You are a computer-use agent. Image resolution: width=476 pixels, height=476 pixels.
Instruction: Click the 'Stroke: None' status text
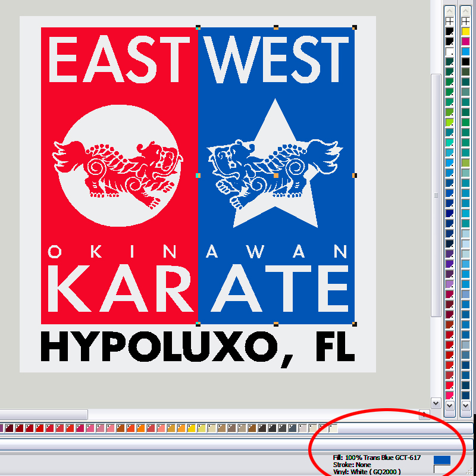(352, 465)
